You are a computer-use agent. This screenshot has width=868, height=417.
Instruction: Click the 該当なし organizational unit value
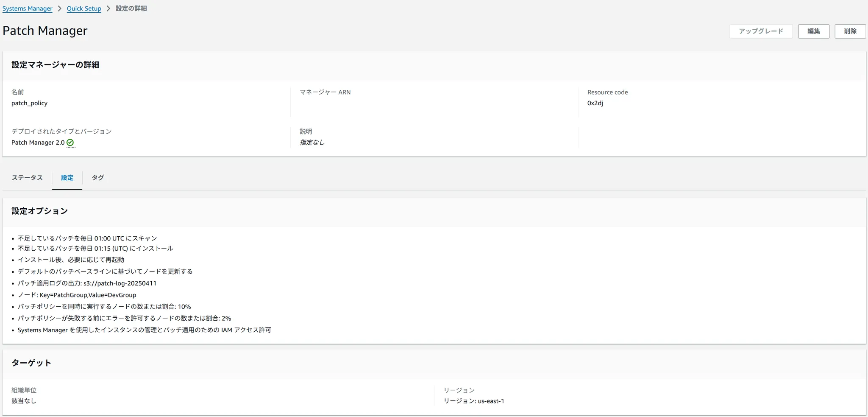point(24,401)
